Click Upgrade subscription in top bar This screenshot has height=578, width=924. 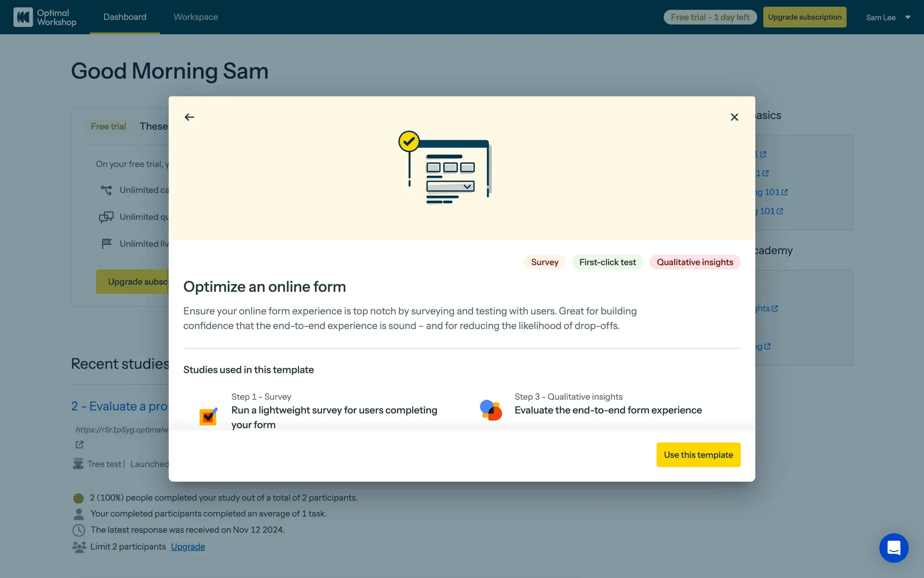pos(804,17)
